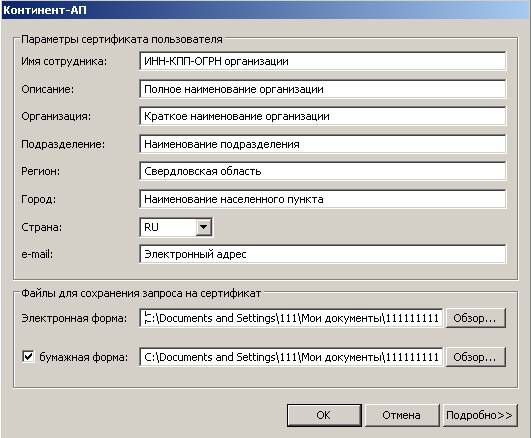Cancel with the Отмена button
The height and width of the screenshot is (438, 531).
click(x=402, y=415)
